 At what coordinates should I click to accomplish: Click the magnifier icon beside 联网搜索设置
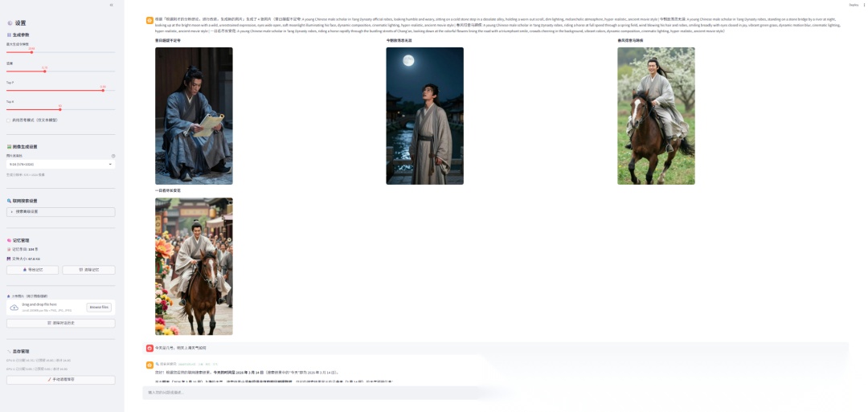pyautogui.click(x=9, y=201)
